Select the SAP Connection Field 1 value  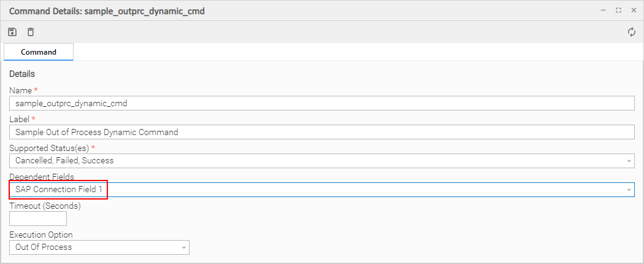coord(59,190)
